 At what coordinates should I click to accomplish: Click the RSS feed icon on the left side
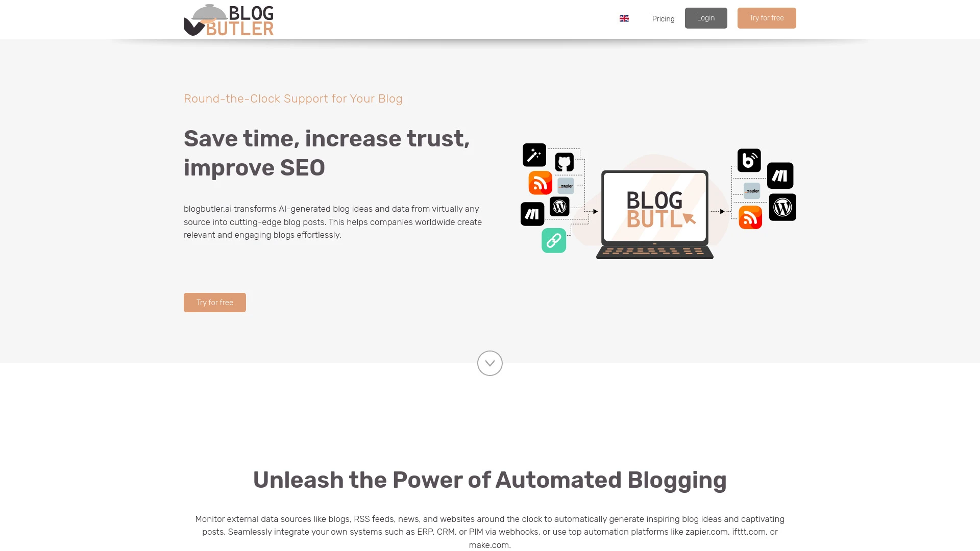point(540,183)
